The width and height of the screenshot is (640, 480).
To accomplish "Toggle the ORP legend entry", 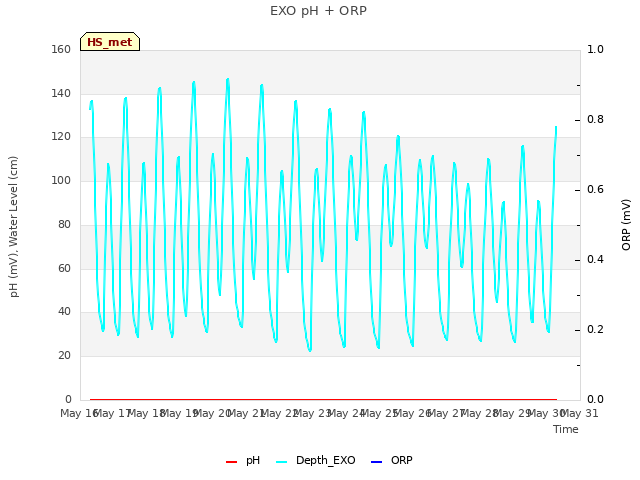I will point(391,460).
